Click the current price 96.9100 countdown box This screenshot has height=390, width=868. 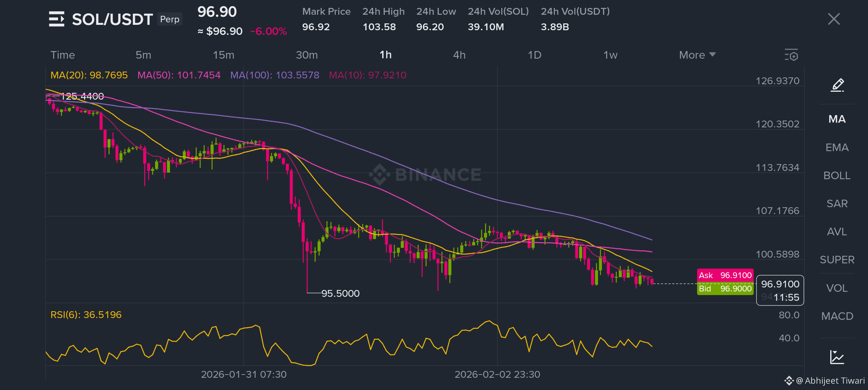coord(780,290)
